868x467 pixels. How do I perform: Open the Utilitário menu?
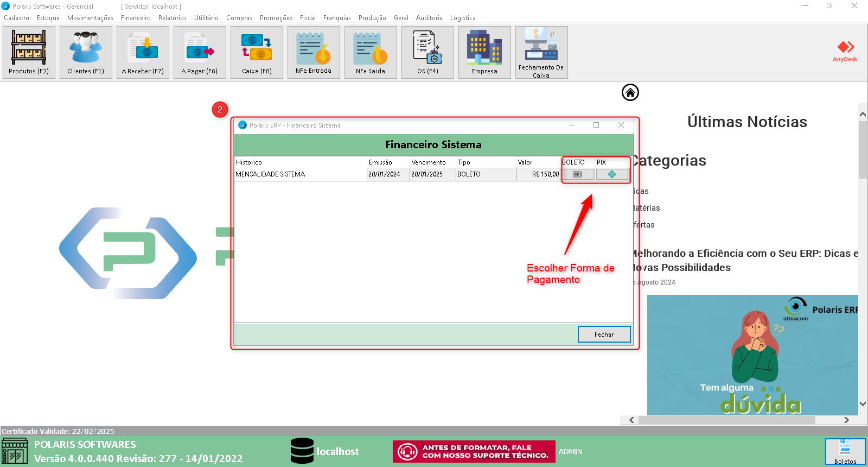click(206, 18)
